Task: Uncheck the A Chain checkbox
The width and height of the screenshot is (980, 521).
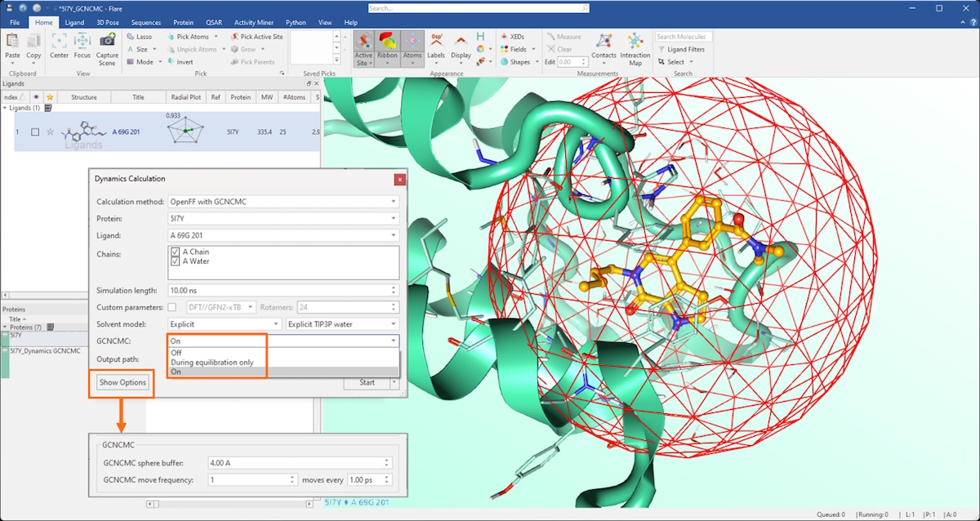Action: click(x=176, y=252)
